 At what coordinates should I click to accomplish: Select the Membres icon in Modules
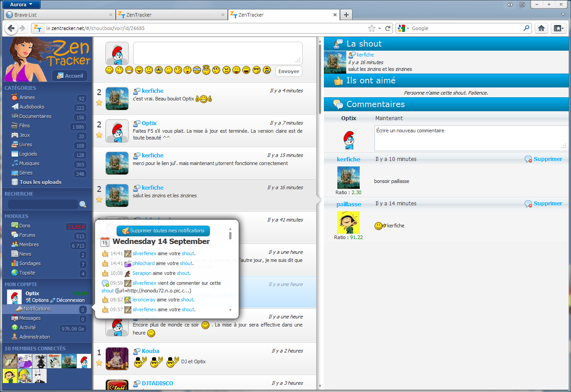pos(14,244)
